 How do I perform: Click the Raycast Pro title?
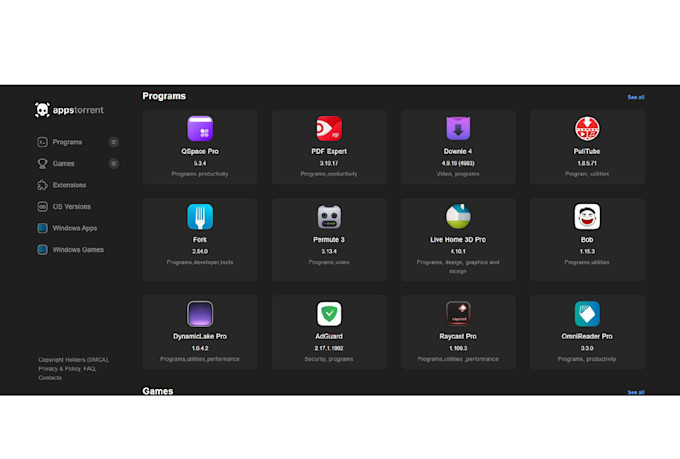click(458, 336)
